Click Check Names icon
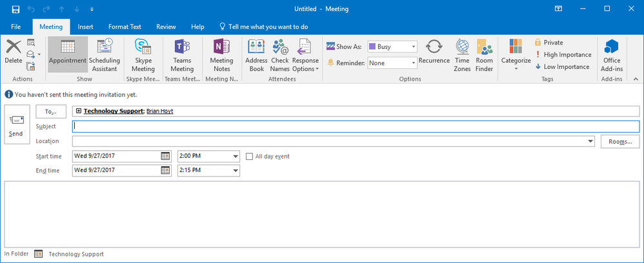The image size is (644, 263). coord(280,55)
